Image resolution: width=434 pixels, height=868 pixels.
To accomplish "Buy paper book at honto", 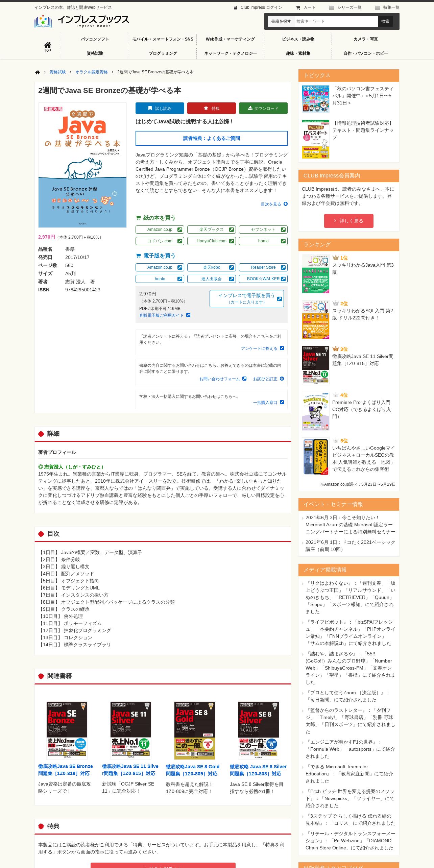I will (x=263, y=241).
